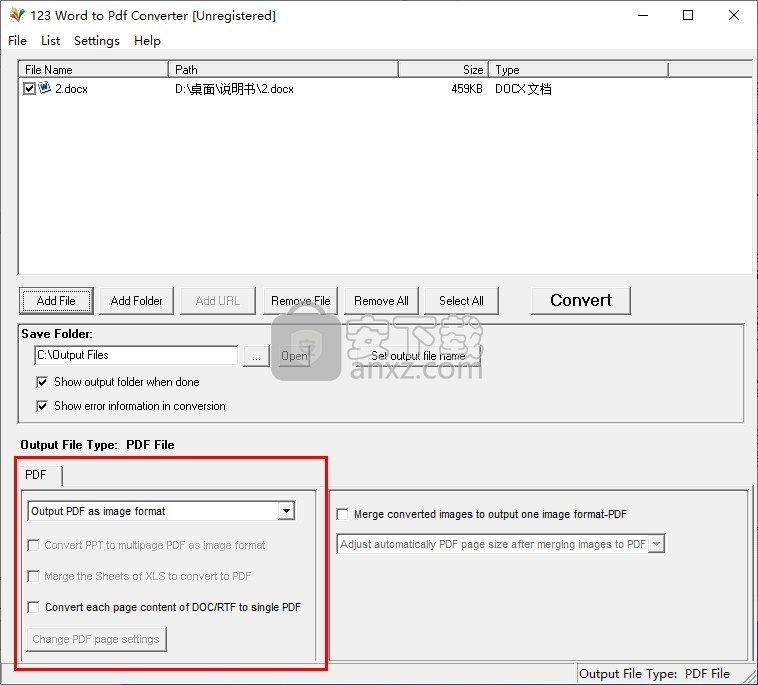Check Merge the Sheets of XLS option
The height and width of the screenshot is (685, 758).
click(x=33, y=576)
